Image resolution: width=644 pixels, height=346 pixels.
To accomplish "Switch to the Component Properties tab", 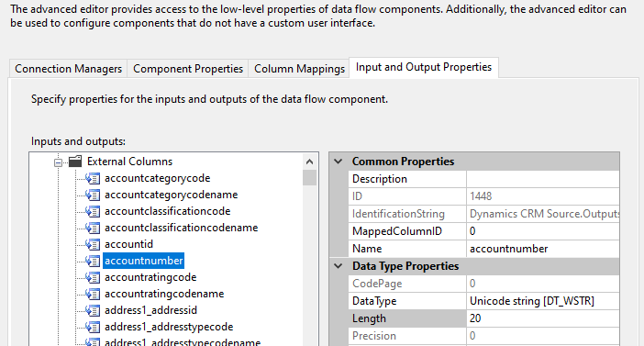I will pyautogui.click(x=188, y=69).
